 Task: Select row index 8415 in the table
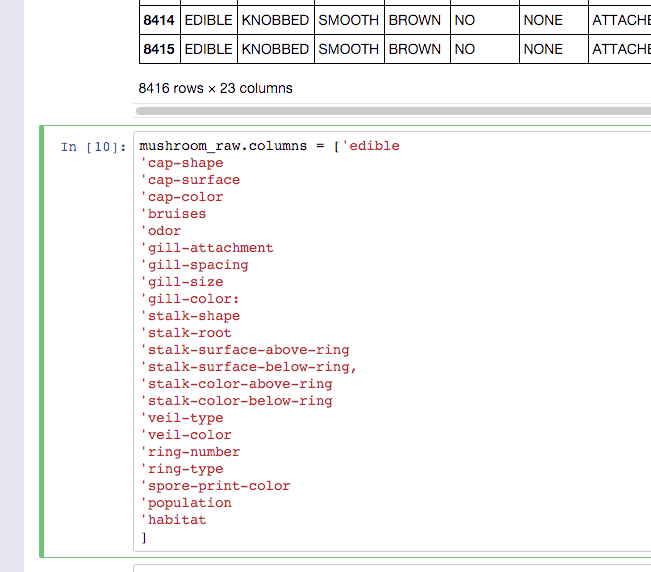(159, 49)
